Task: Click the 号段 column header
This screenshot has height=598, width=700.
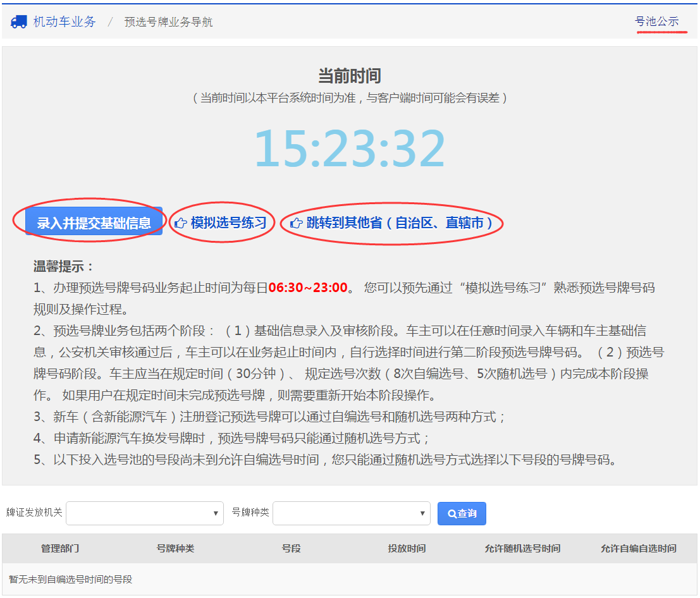Action: click(291, 549)
